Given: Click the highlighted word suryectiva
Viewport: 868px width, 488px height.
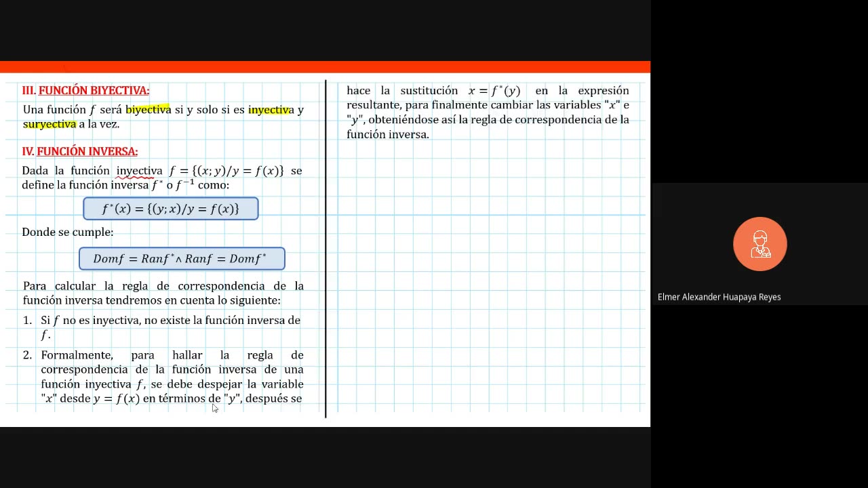Looking at the screenshot, I should tap(50, 124).
